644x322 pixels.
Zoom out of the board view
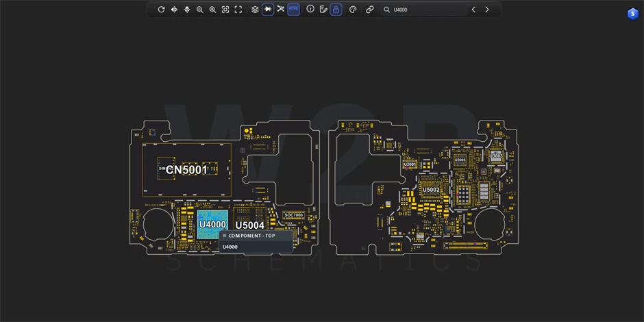pos(199,10)
